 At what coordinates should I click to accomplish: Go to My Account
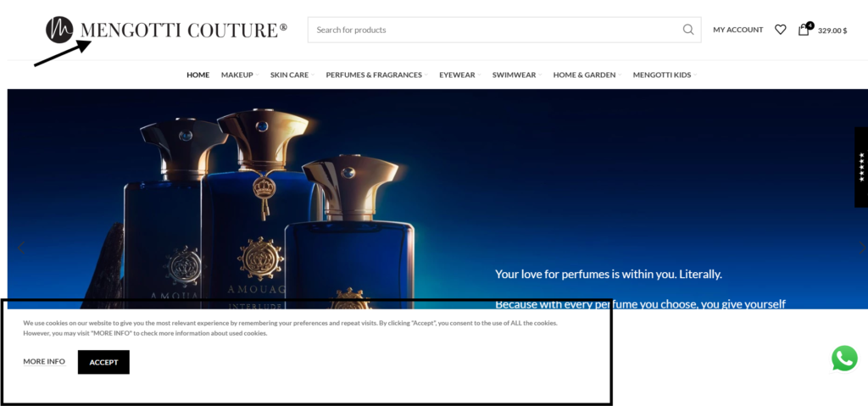pos(738,30)
